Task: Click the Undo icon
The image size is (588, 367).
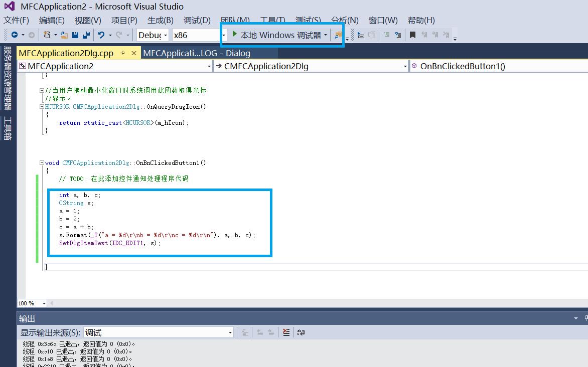Action: point(102,35)
